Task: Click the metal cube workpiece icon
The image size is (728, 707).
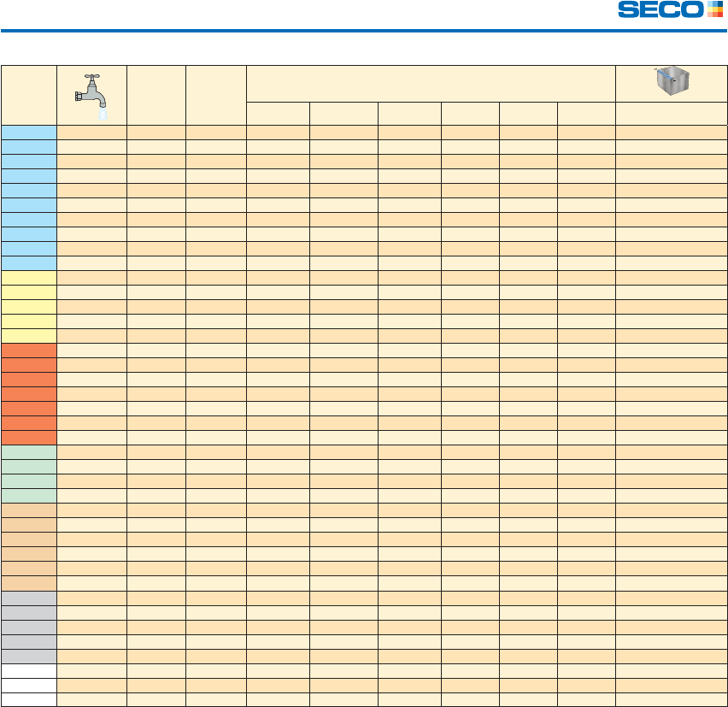Action: (x=671, y=81)
